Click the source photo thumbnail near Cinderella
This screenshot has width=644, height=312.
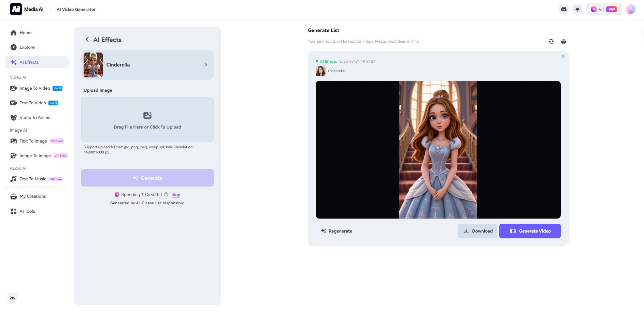[320, 71]
